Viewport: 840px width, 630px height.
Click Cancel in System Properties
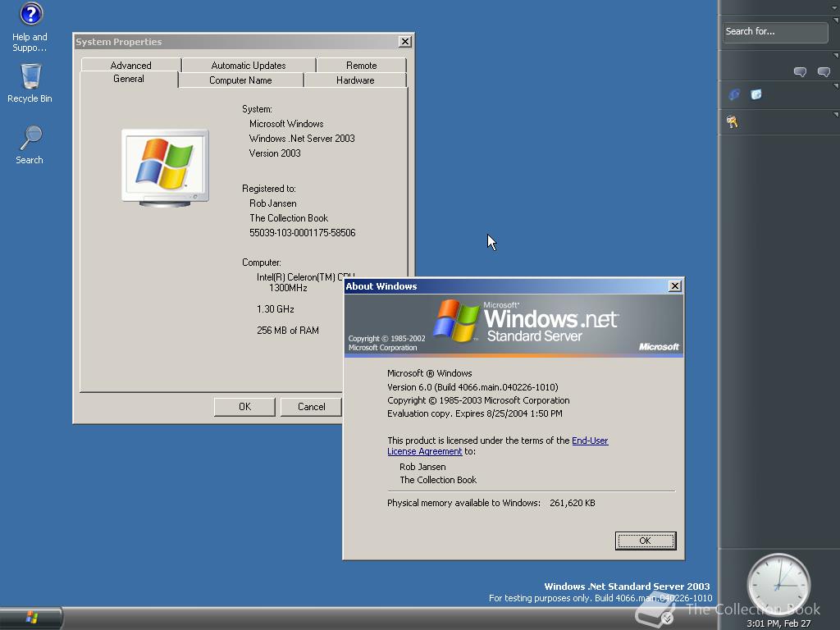click(311, 407)
